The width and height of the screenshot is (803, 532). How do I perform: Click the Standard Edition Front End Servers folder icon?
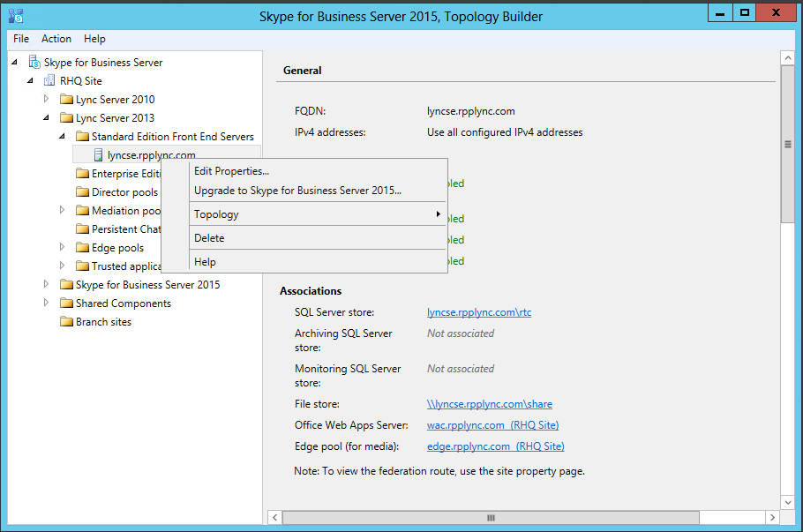(x=82, y=136)
